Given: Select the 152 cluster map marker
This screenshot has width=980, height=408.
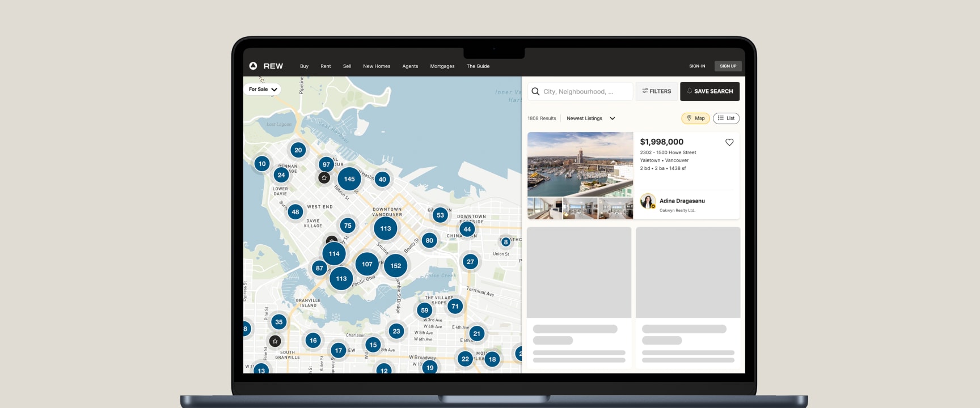Looking at the screenshot, I should [396, 266].
